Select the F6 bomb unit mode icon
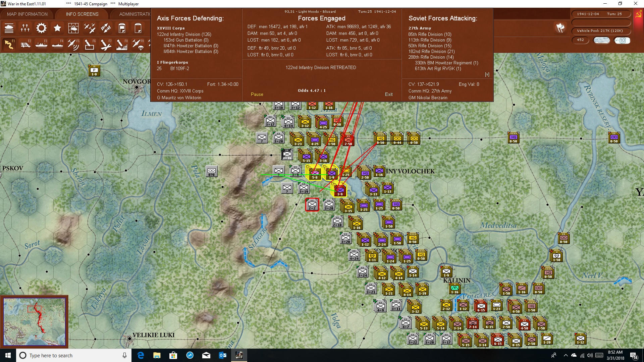The width and height of the screenshot is (644, 362). 90,45
